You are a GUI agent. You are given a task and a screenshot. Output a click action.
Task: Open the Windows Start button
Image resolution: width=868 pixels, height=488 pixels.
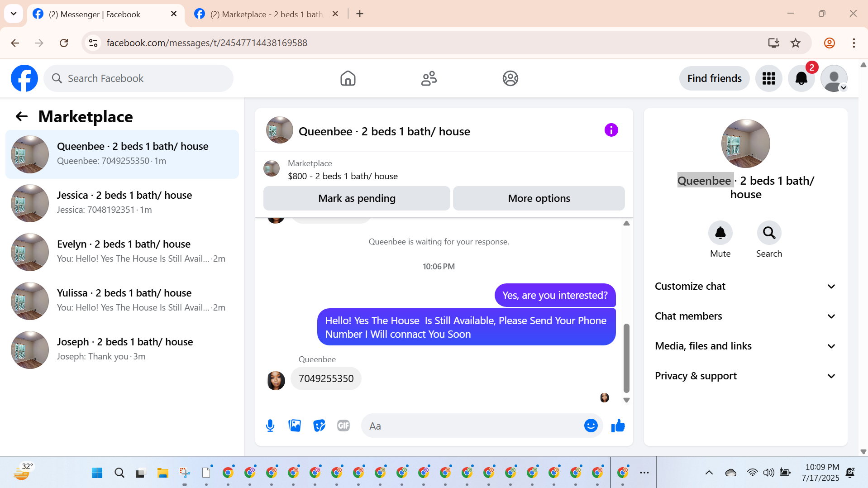click(x=97, y=473)
